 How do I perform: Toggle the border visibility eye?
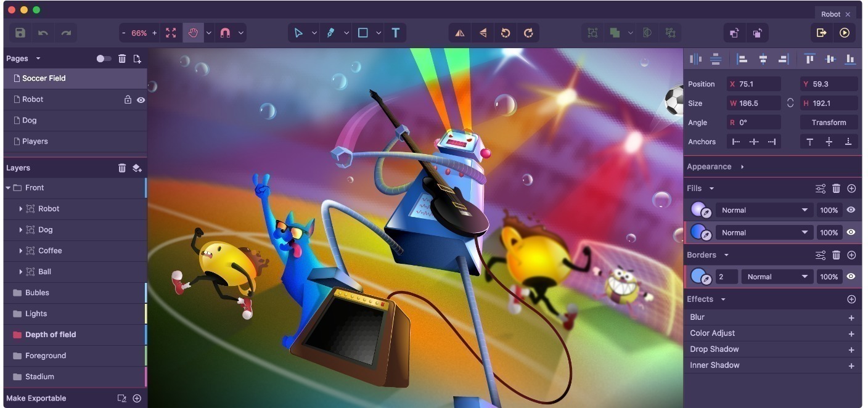click(851, 276)
